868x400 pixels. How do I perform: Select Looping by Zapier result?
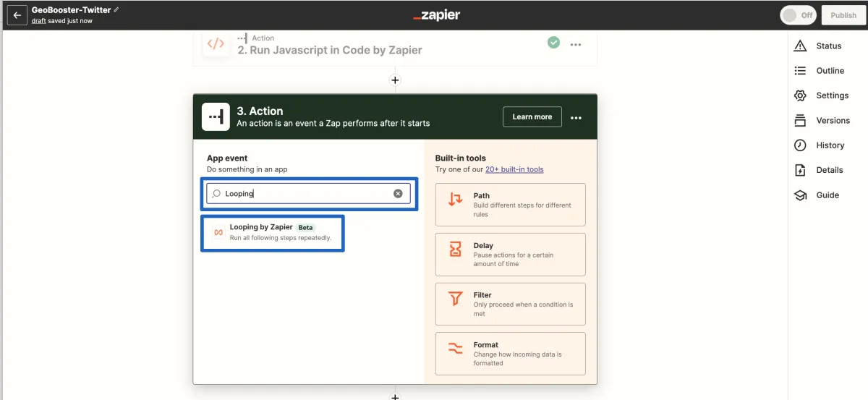pos(273,232)
